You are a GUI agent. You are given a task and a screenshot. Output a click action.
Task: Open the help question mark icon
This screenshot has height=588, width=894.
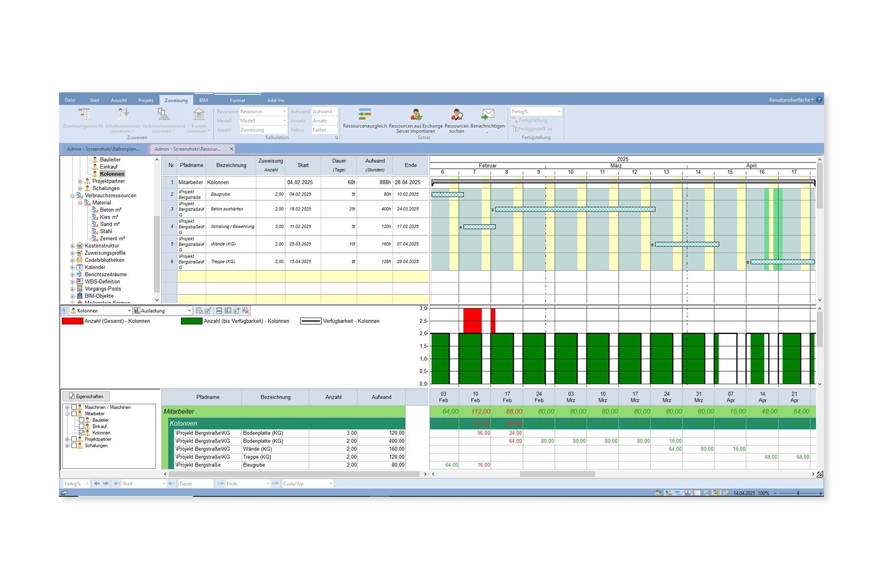pos(819,100)
